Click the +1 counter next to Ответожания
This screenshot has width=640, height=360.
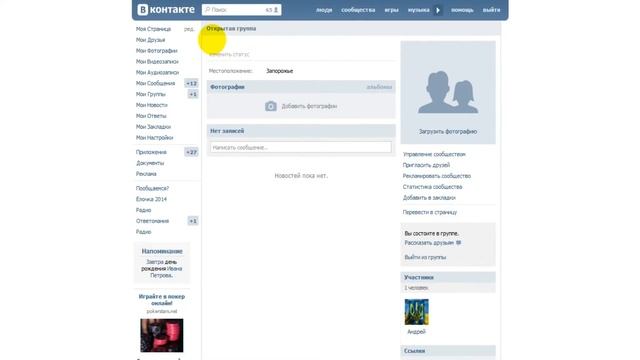[193, 221]
